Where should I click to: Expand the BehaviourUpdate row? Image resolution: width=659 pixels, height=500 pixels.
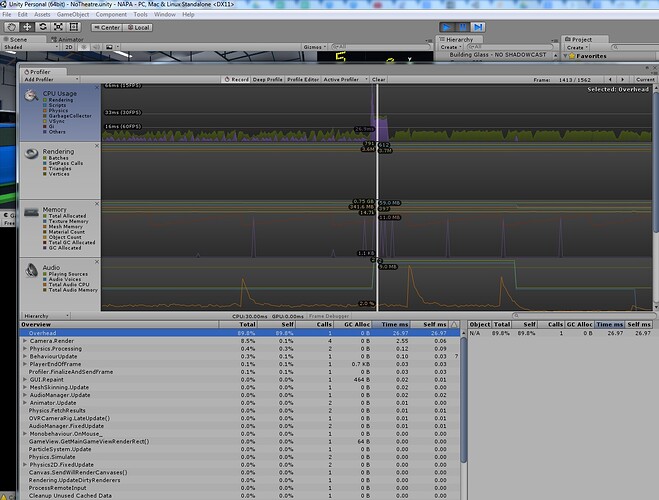(x=25, y=356)
